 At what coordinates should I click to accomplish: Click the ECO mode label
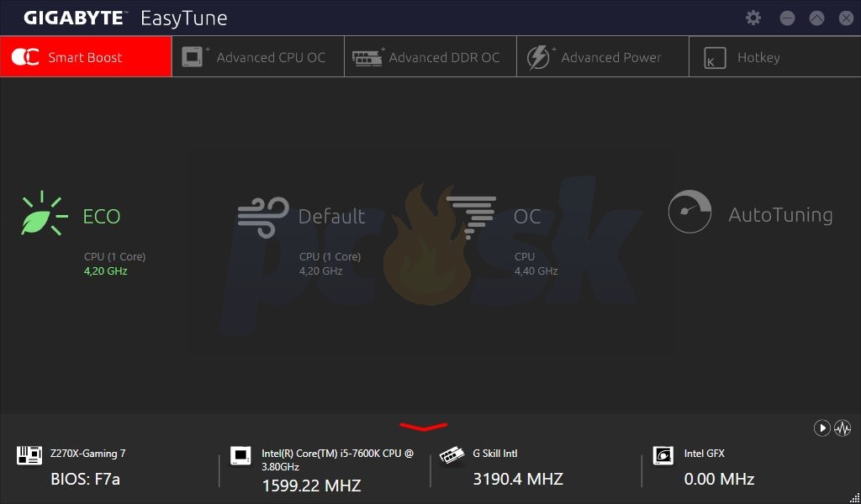[x=102, y=216]
